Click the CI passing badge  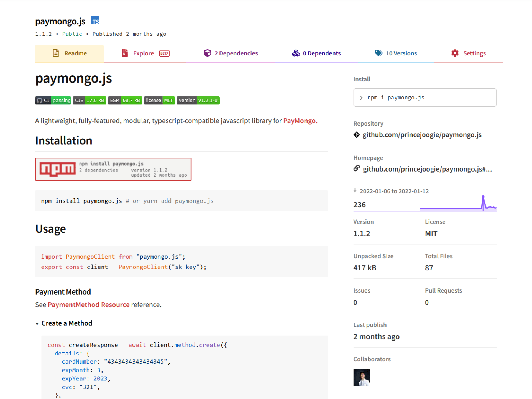[x=53, y=100]
